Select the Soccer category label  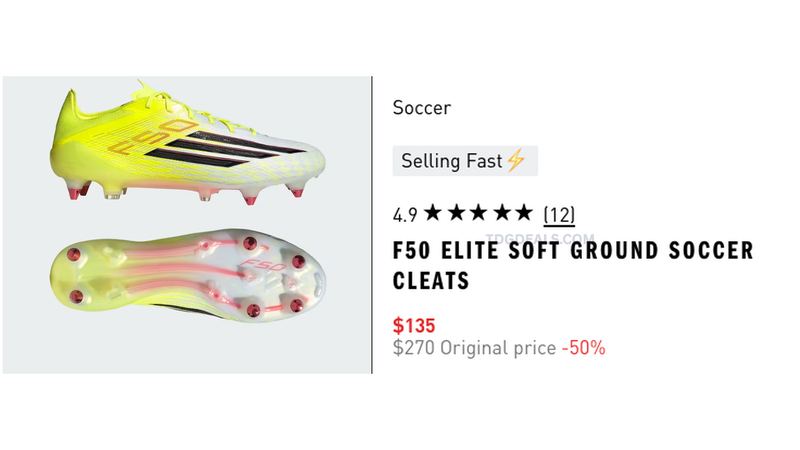point(421,108)
